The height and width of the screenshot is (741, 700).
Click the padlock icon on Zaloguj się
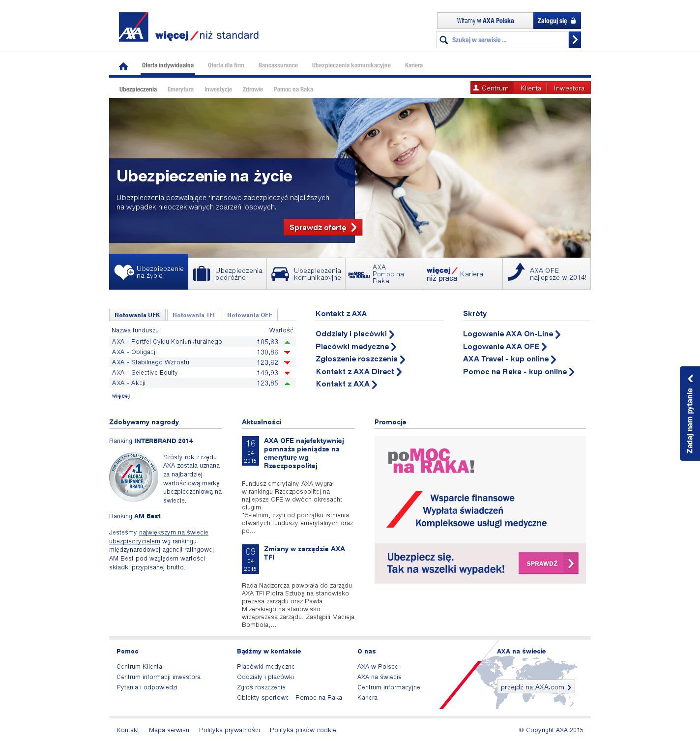click(x=573, y=21)
